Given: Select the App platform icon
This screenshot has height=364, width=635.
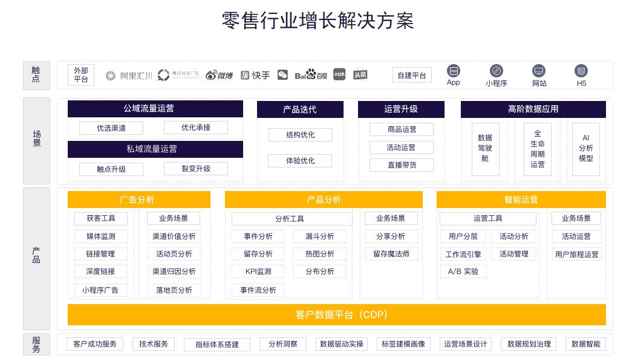Looking at the screenshot, I should 453,71.
